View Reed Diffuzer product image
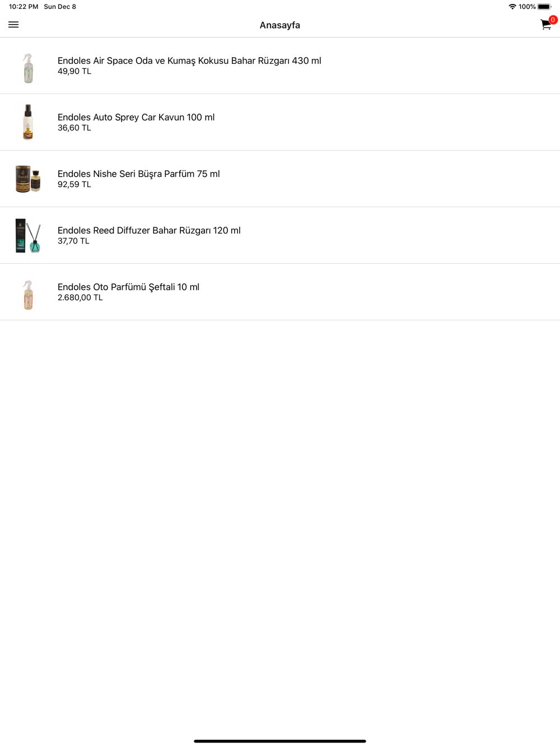 pyautogui.click(x=28, y=235)
